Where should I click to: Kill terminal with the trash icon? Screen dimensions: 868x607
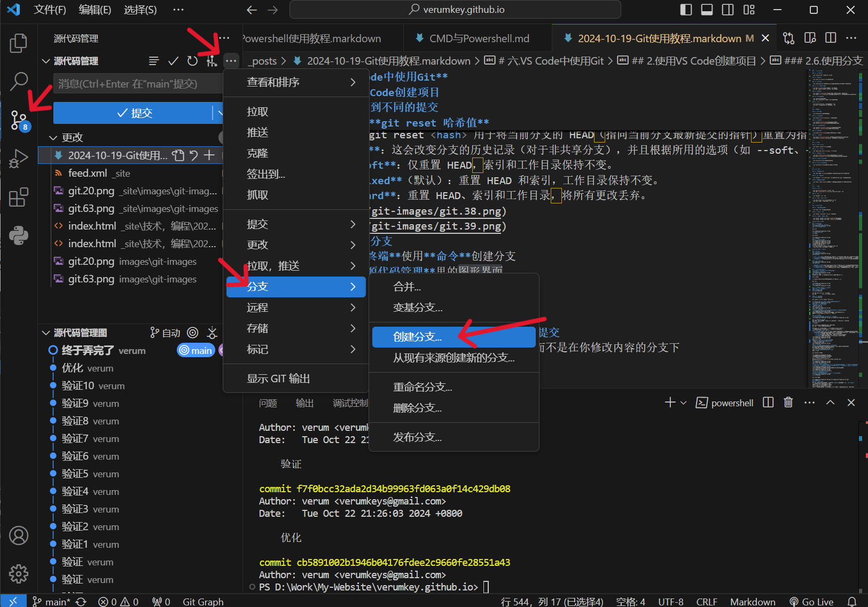[788, 403]
